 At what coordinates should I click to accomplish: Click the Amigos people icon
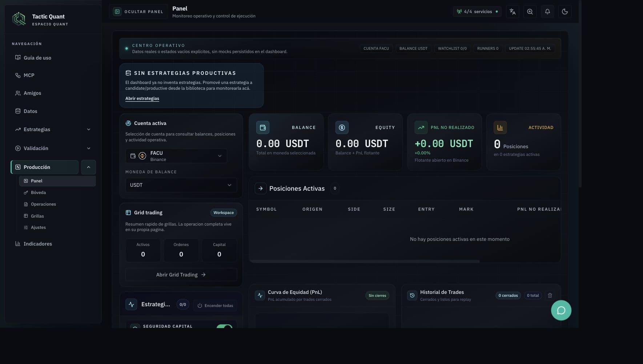18,93
